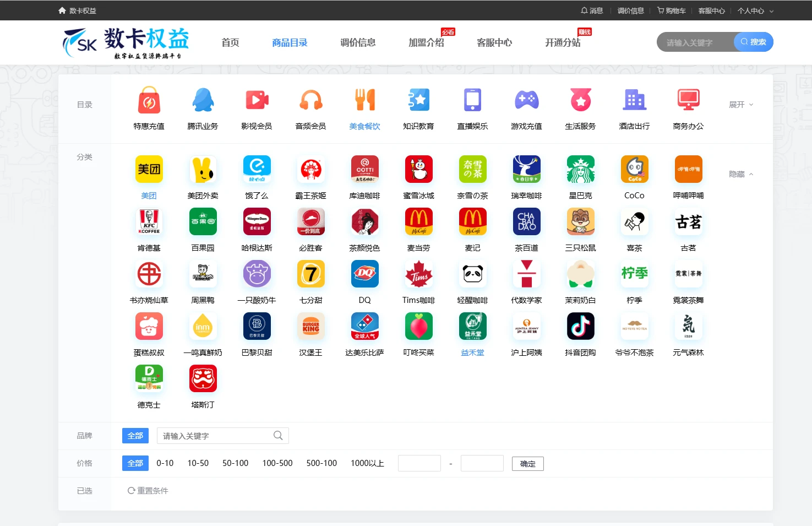
Task: Focus the header keyword search field
Action: point(696,42)
